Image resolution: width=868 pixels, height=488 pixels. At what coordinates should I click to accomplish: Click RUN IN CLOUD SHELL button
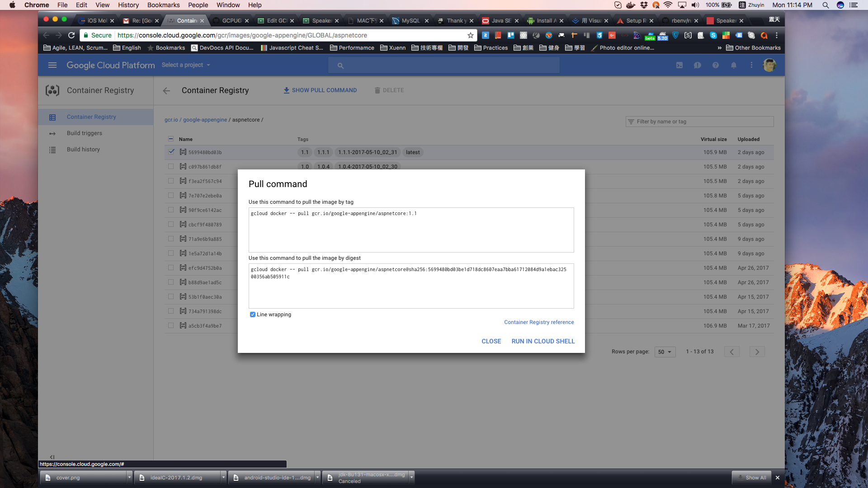[543, 341]
